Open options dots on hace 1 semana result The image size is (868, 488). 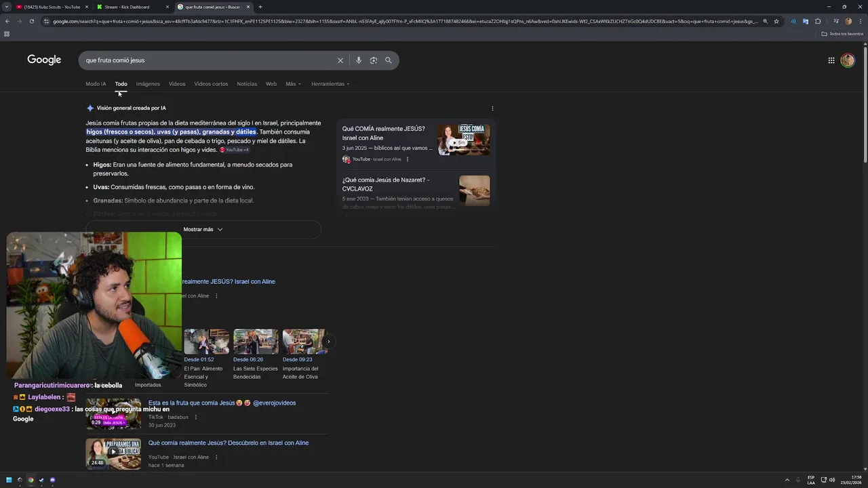coord(216,457)
